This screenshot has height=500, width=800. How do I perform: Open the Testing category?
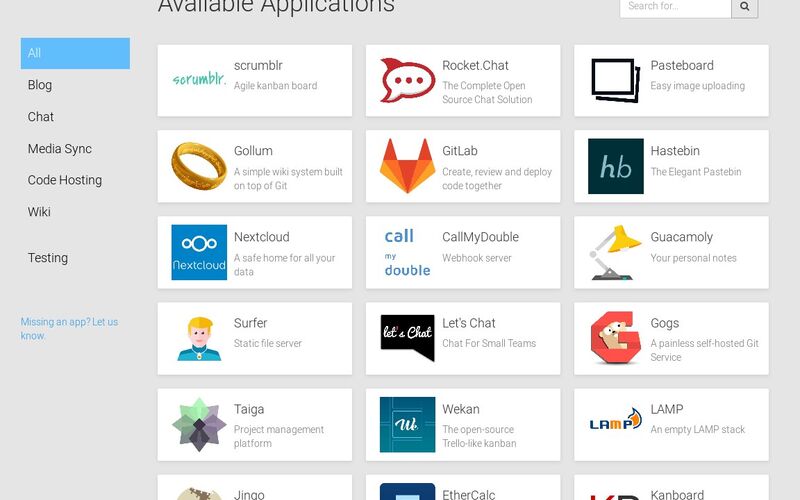(48, 258)
